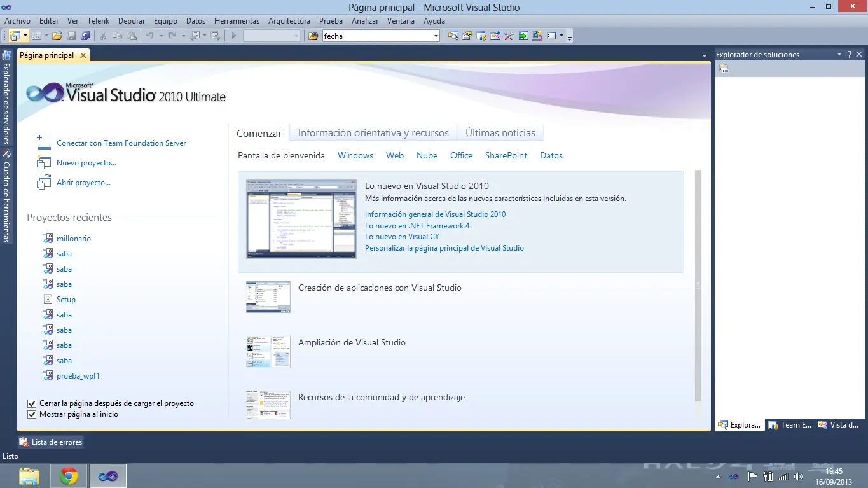This screenshot has width=868, height=488.
Task: Open Google Chrome from the taskbar
Action: pos(69,476)
